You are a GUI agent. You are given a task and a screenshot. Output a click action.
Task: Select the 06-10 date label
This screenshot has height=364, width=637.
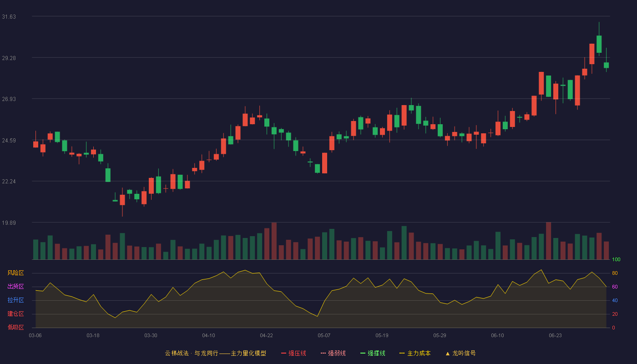coord(497,335)
